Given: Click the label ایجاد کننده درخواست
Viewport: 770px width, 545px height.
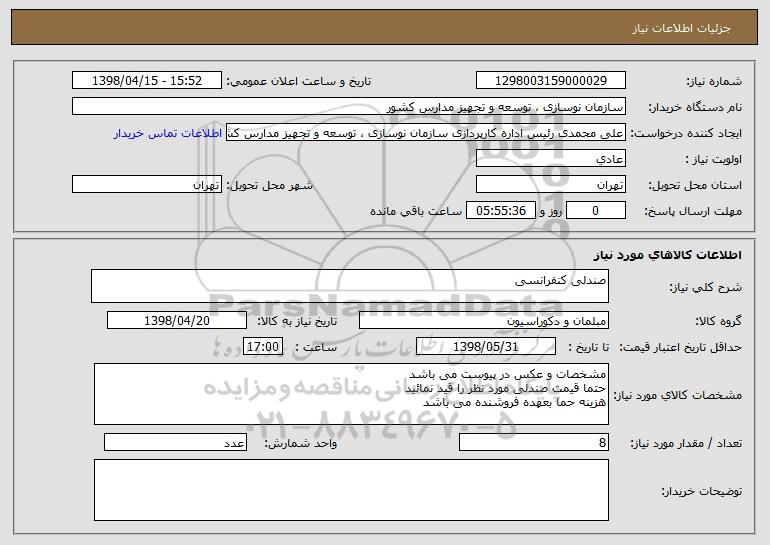Looking at the screenshot, I should [x=686, y=134].
